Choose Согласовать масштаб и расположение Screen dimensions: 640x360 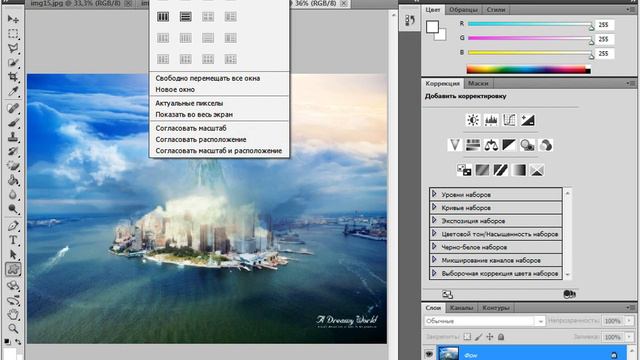click(x=219, y=151)
